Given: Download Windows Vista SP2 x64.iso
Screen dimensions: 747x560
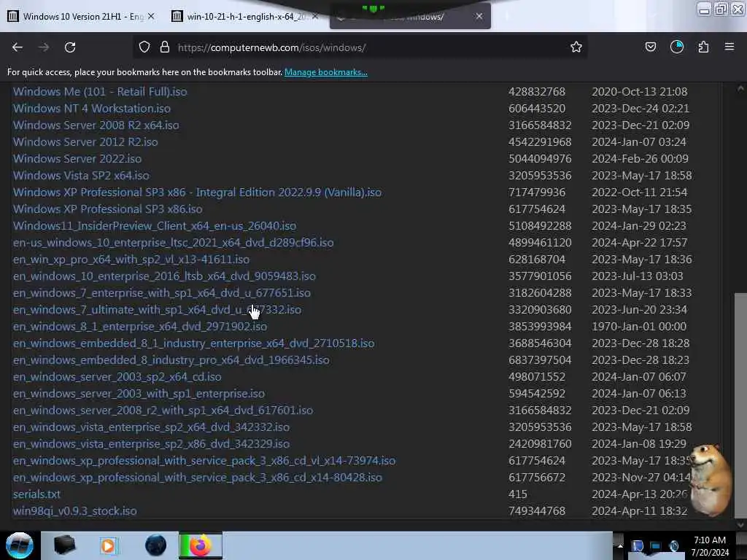Looking at the screenshot, I should coord(81,175).
